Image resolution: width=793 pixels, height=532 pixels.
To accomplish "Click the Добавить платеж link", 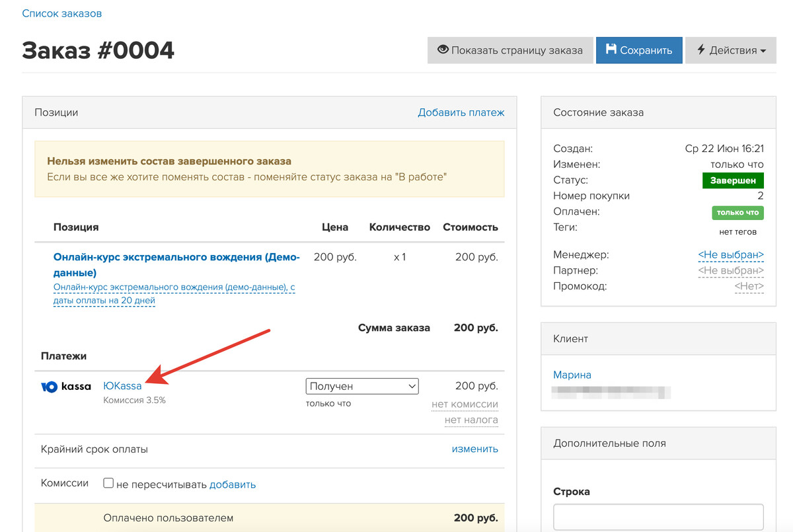I will click(x=461, y=112).
